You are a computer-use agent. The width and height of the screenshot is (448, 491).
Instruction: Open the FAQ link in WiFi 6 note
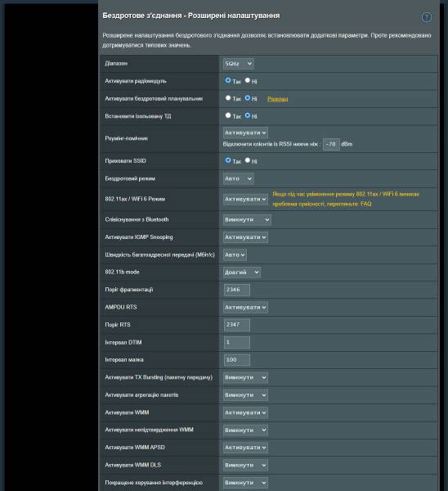366,204
